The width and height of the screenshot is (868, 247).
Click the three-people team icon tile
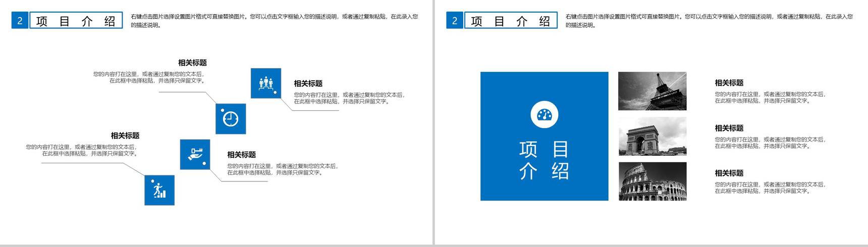[266, 83]
